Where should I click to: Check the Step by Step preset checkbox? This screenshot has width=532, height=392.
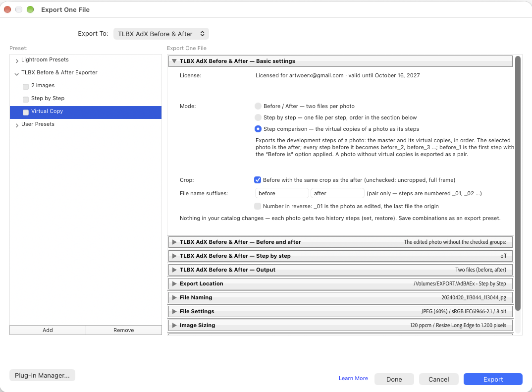pyautogui.click(x=26, y=100)
